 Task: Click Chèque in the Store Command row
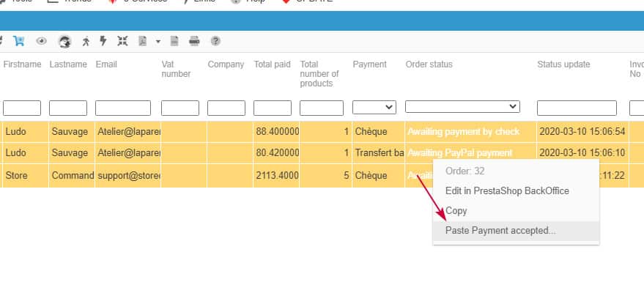point(378,176)
